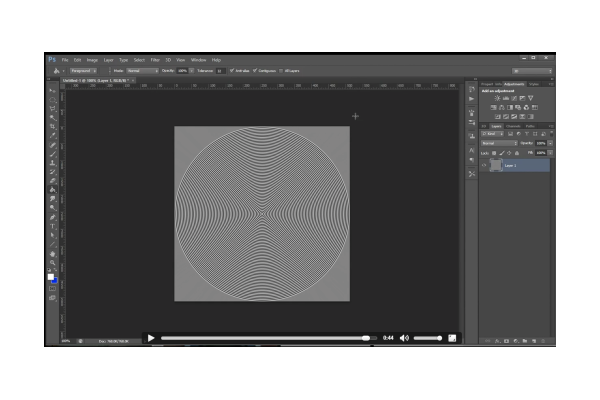
Task: Add a Brightness/Contrast adjustment
Action: (497, 98)
